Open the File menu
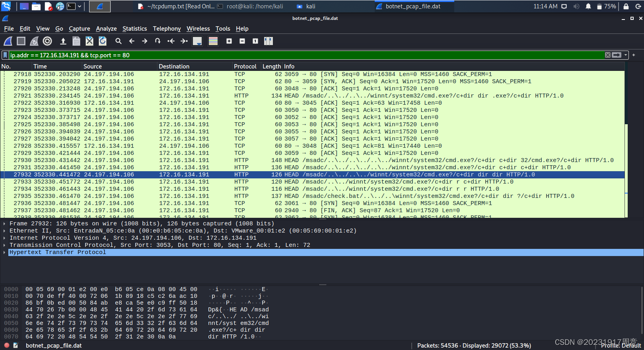 pos(9,29)
